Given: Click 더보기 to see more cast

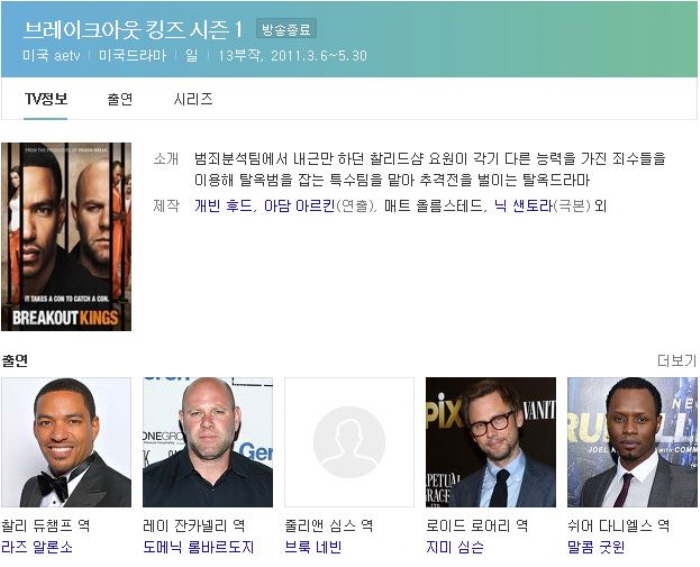Looking at the screenshot, I should point(676,361).
